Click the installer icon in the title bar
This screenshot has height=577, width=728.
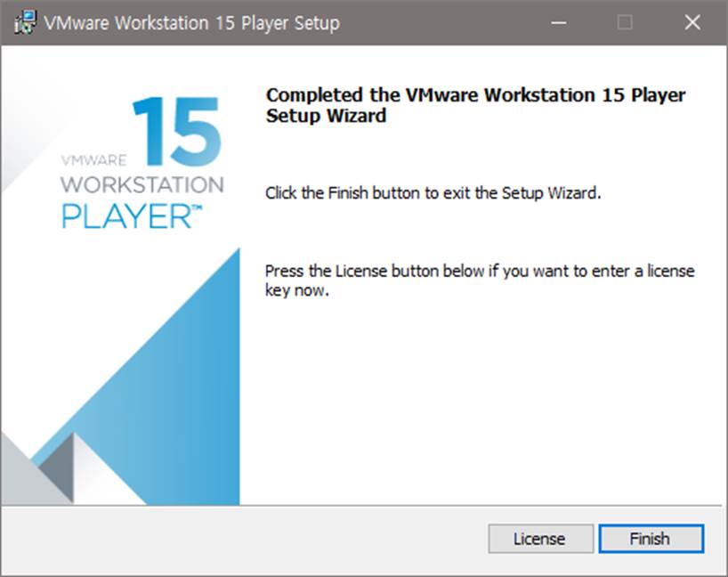pos(23,22)
